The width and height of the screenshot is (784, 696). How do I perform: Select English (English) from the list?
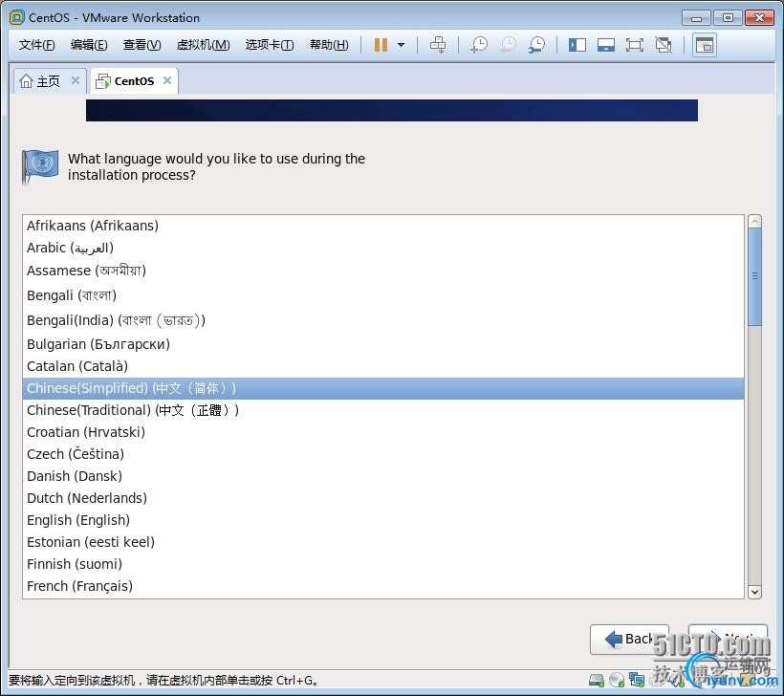point(383,520)
